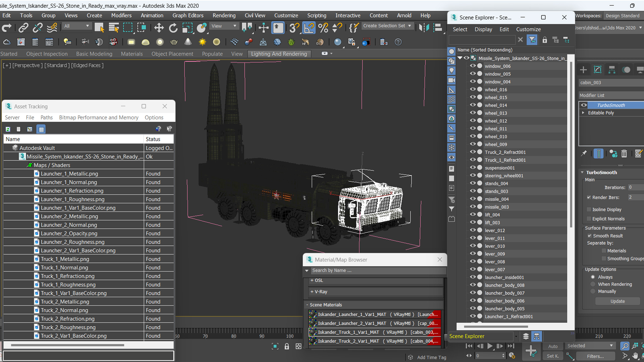The width and height of the screenshot is (644, 362).
Task: Open the View reference coordinate dropdown
Action: click(224, 26)
